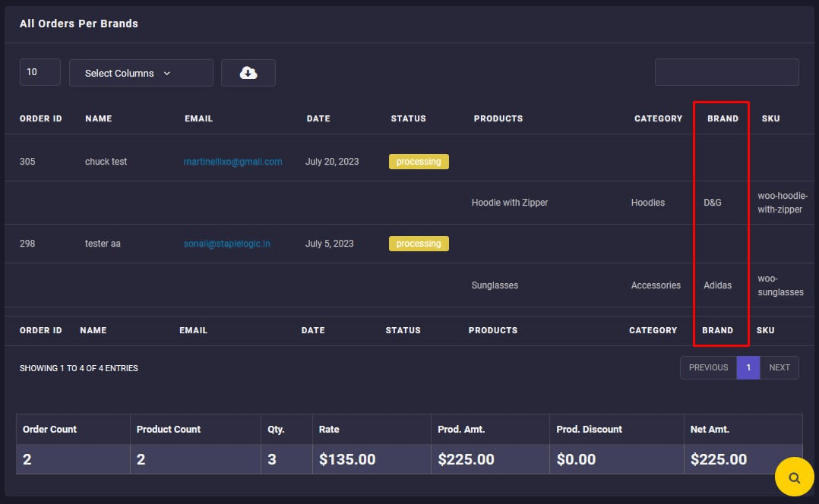Sort by the Category column header
819x504 pixels.
click(658, 118)
